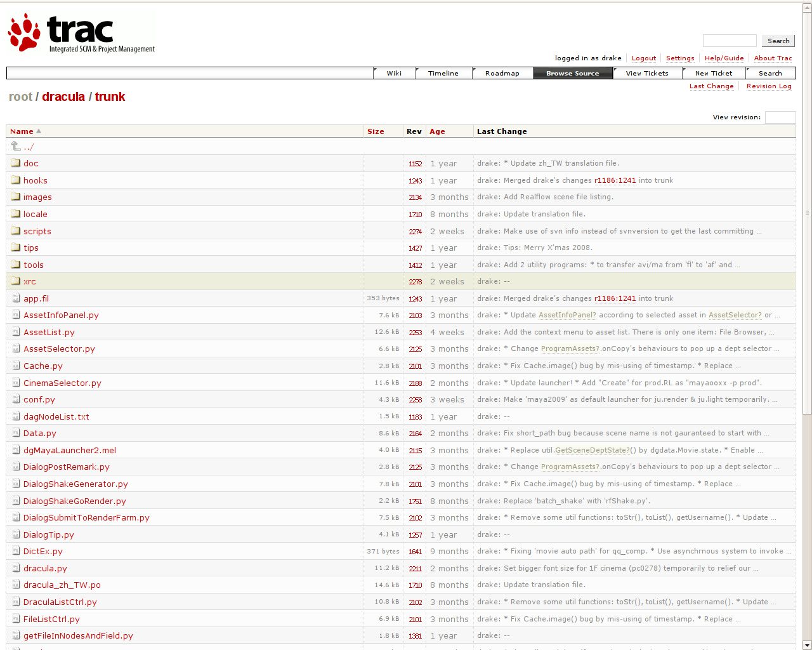The image size is (812, 650).
Task: Click the CinemaSelector.py file icon
Action: tap(16, 383)
